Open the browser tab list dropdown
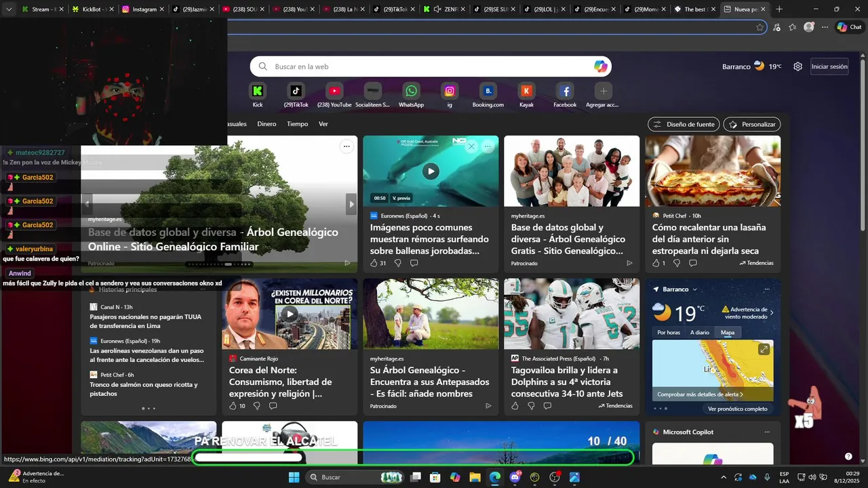This screenshot has width=868, height=488. (x=9, y=9)
